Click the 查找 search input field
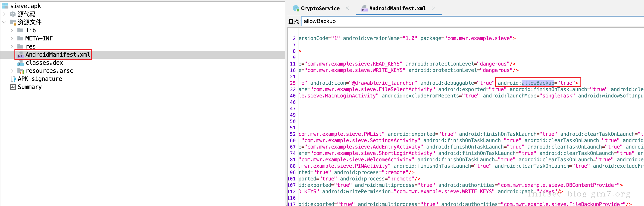The image size is (644, 206). [x=470, y=21]
